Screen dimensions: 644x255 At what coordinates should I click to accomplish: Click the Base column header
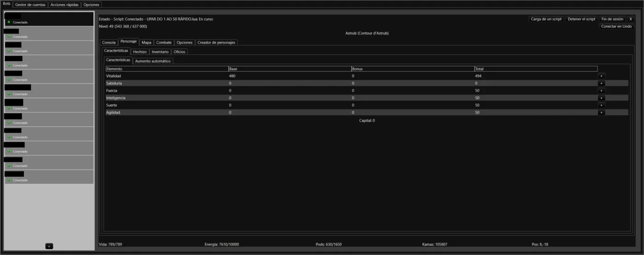(290, 69)
